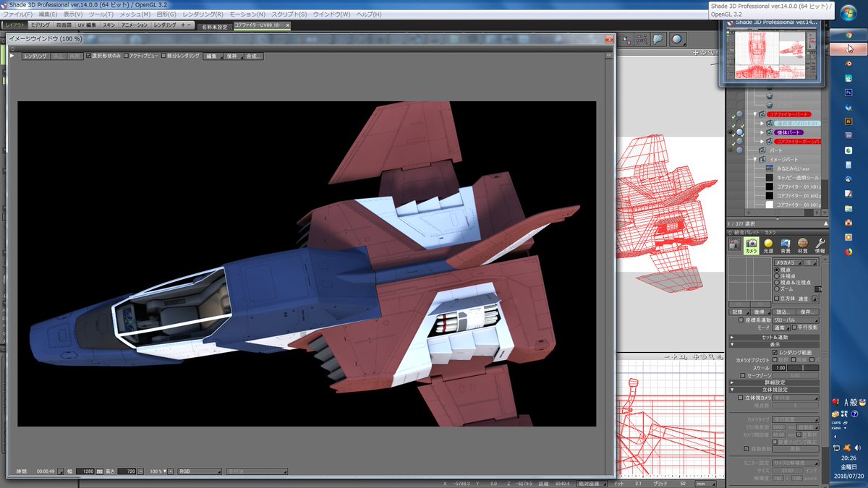Click the 記憶 button in camera palette
The image size is (868, 488).
(738, 312)
